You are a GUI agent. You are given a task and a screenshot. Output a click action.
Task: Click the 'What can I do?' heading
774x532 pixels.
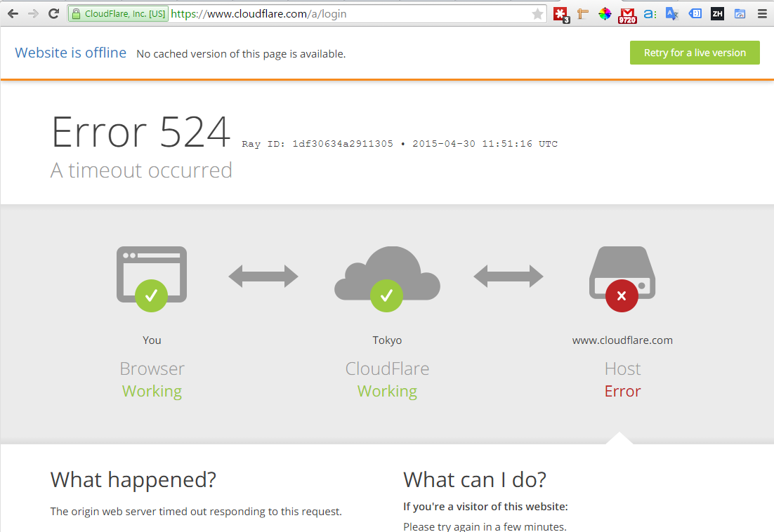point(475,480)
